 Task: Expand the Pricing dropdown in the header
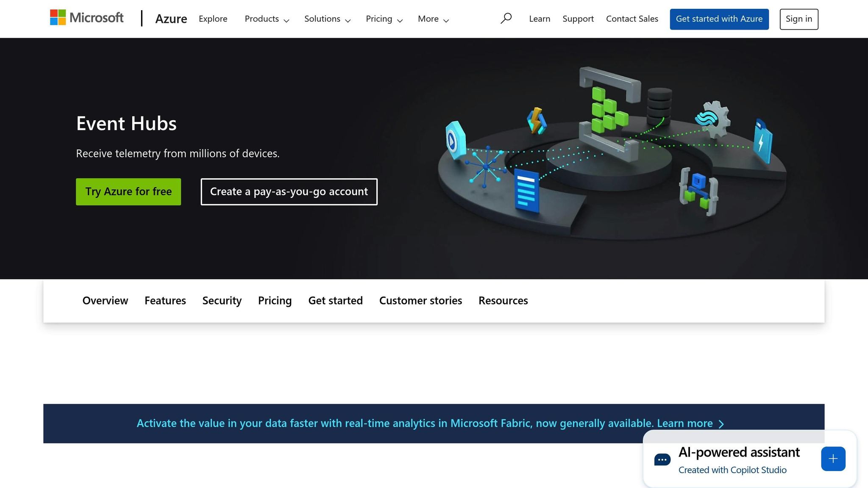(x=384, y=19)
